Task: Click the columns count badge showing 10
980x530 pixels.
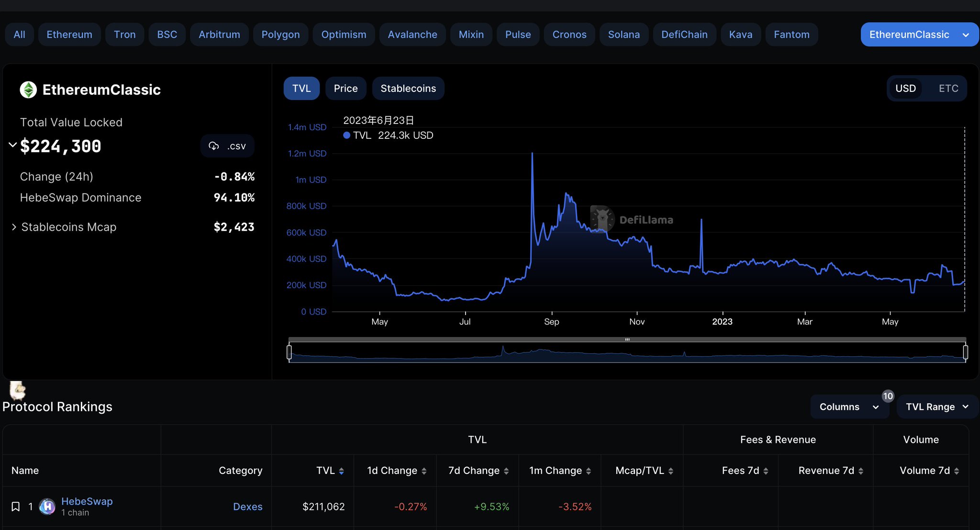Action: coord(888,396)
